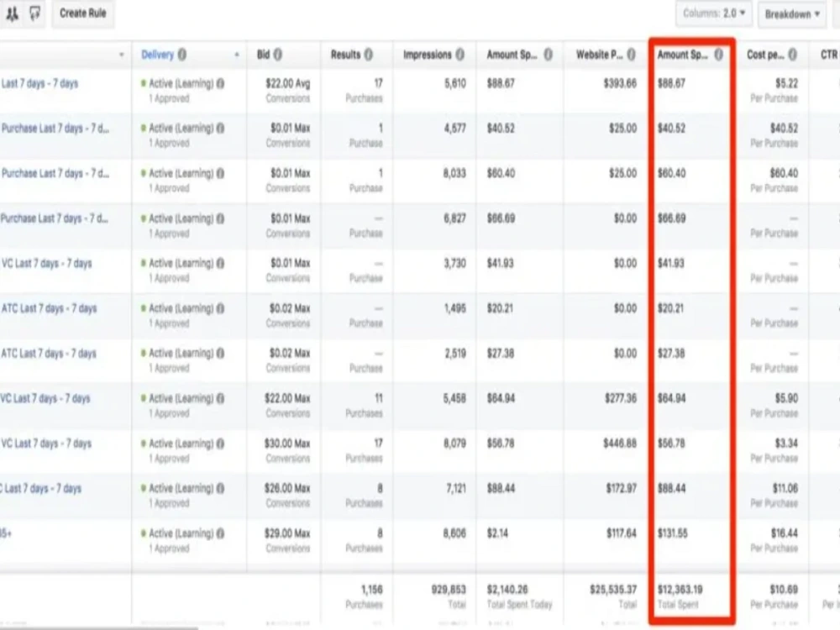Sort by the Cost pe... column header

(x=765, y=55)
